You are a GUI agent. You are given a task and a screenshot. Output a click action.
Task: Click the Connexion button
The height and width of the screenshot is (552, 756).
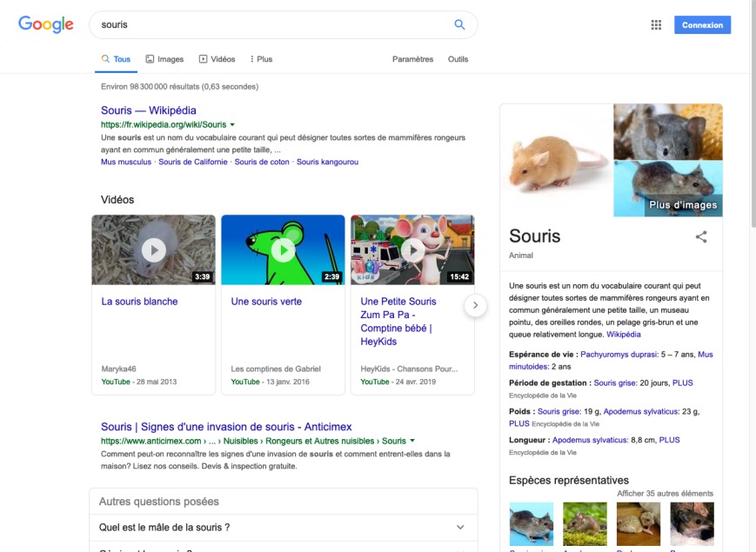pyautogui.click(x=702, y=25)
